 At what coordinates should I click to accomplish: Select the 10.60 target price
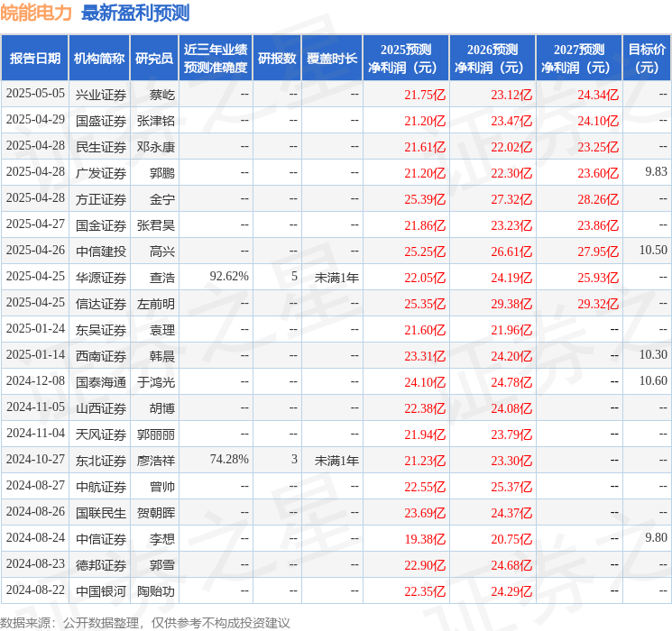pyautogui.click(x=653, y=380)
